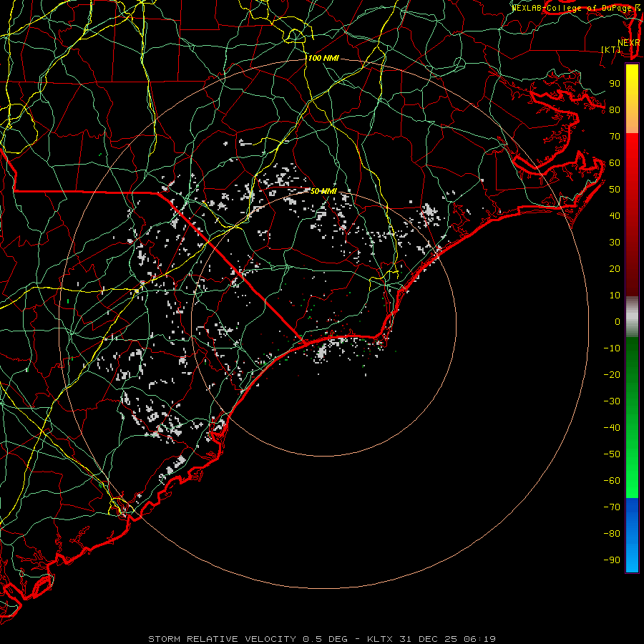This screenshot has height=644, width=644.
Task: Click the positive 90 scale value
Action: click(615, 84)
